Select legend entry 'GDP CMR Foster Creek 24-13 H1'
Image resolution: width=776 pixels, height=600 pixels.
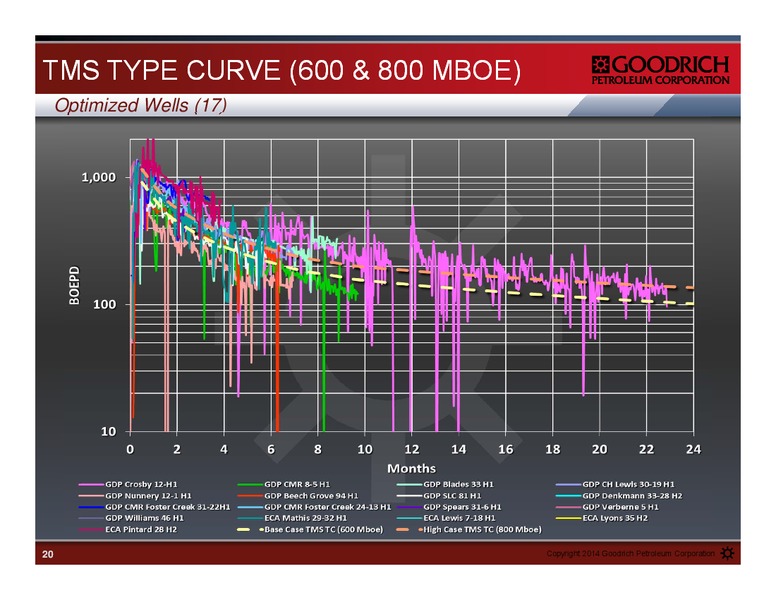point(314,507)
